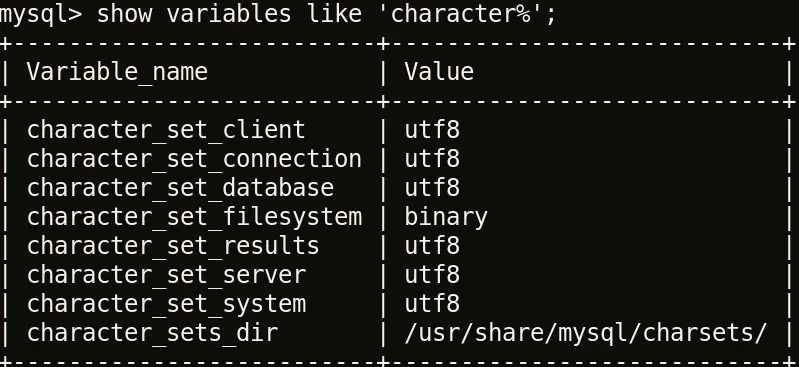Select character_sets_dir variable name
The height and width of the screenshot is (367, 799).
coord(152,333)
